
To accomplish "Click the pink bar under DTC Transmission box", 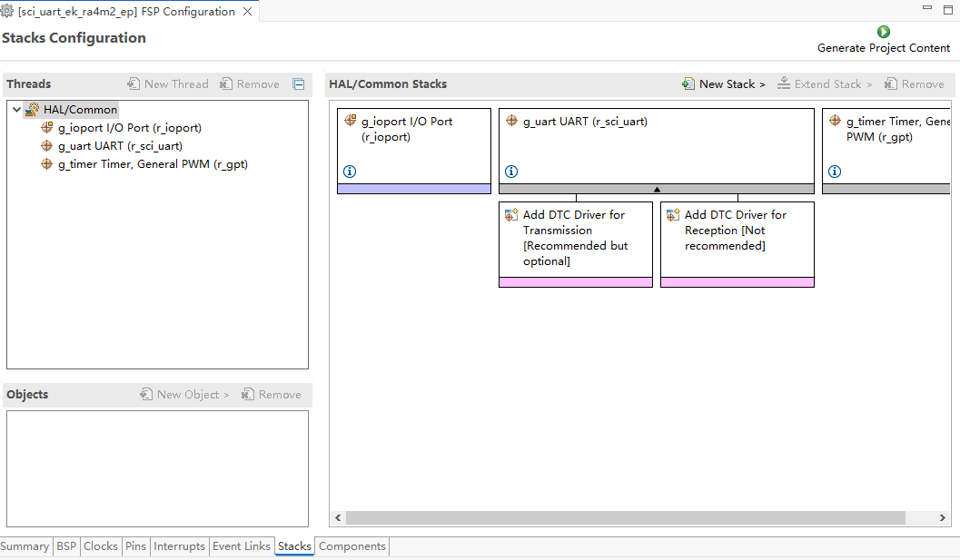I will [x=576, y=282].
